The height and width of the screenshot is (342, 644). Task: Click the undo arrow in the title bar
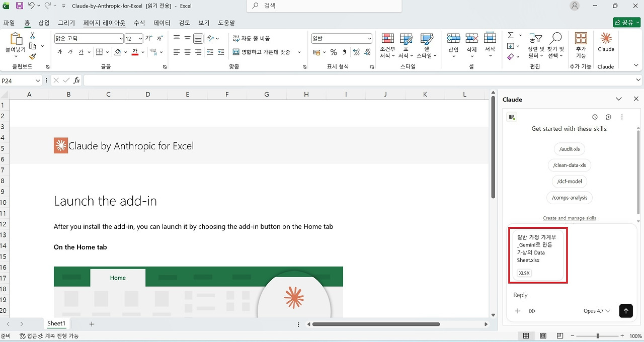(x=32, y=6)
